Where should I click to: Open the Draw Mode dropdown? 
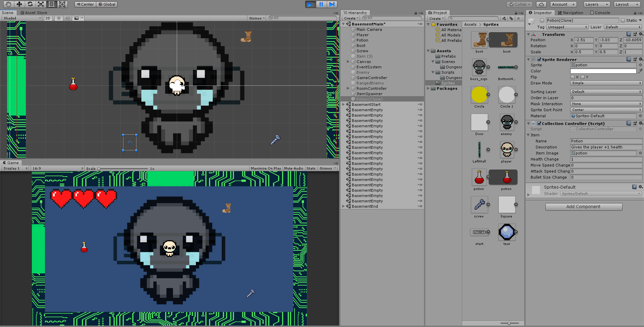[606, 83]
